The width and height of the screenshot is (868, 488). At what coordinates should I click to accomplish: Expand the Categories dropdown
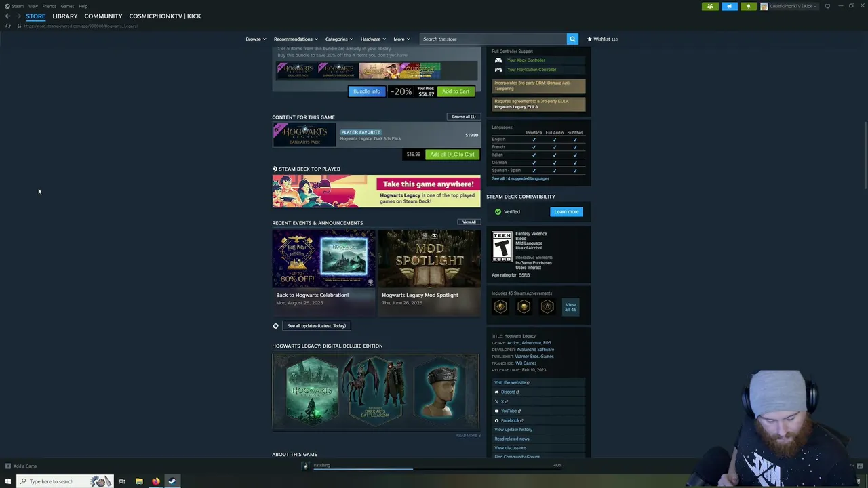coord(339,39)
